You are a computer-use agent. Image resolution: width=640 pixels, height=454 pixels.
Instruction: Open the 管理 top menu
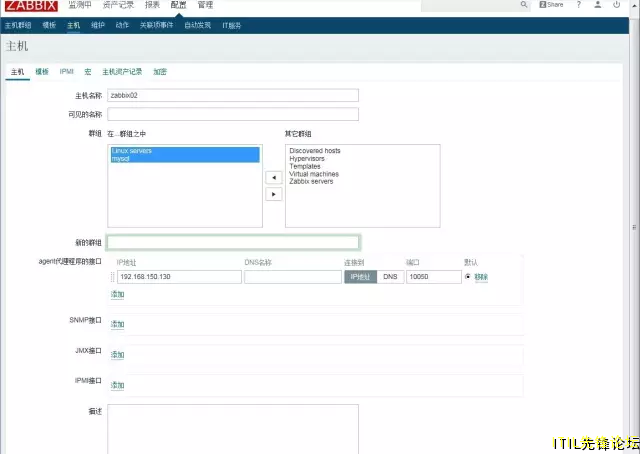[205, 5]
